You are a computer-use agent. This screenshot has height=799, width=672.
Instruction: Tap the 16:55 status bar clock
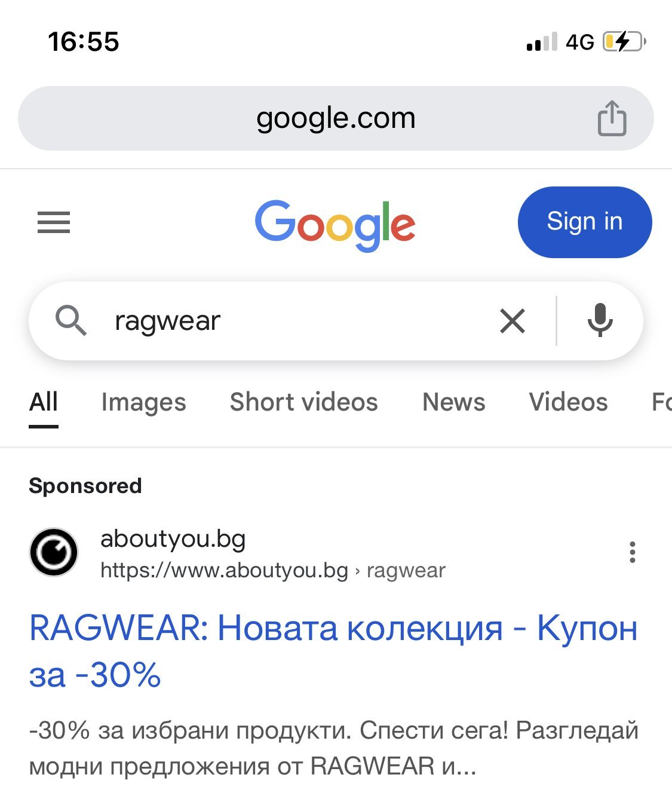[84, 42]
